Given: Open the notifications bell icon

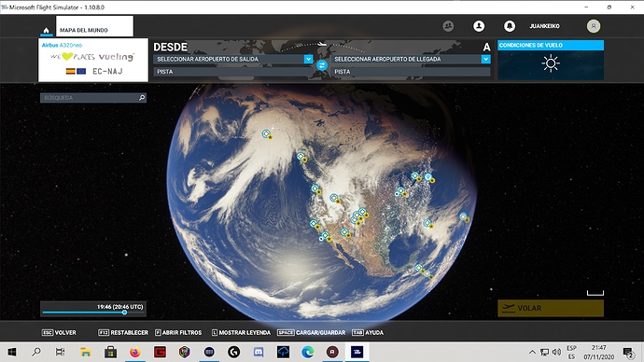Looking at the screenshot, I should tap(510, 26).
